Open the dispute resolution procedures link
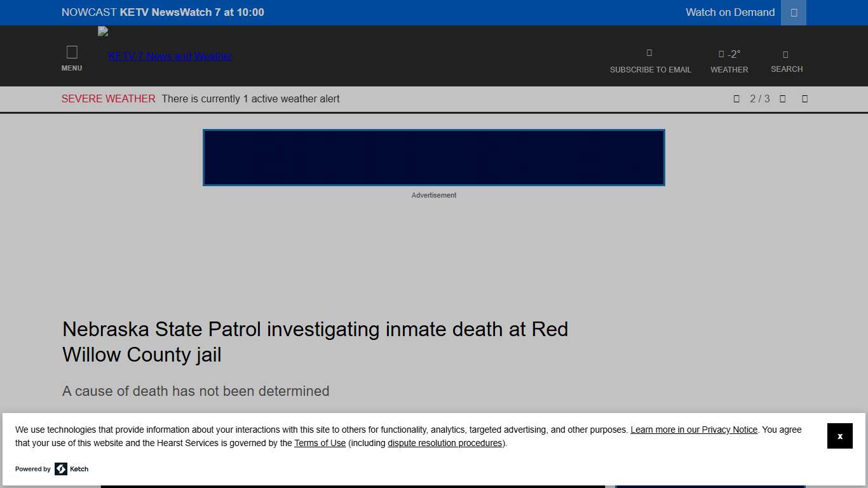The image size is (868, 488). point(445,443)
